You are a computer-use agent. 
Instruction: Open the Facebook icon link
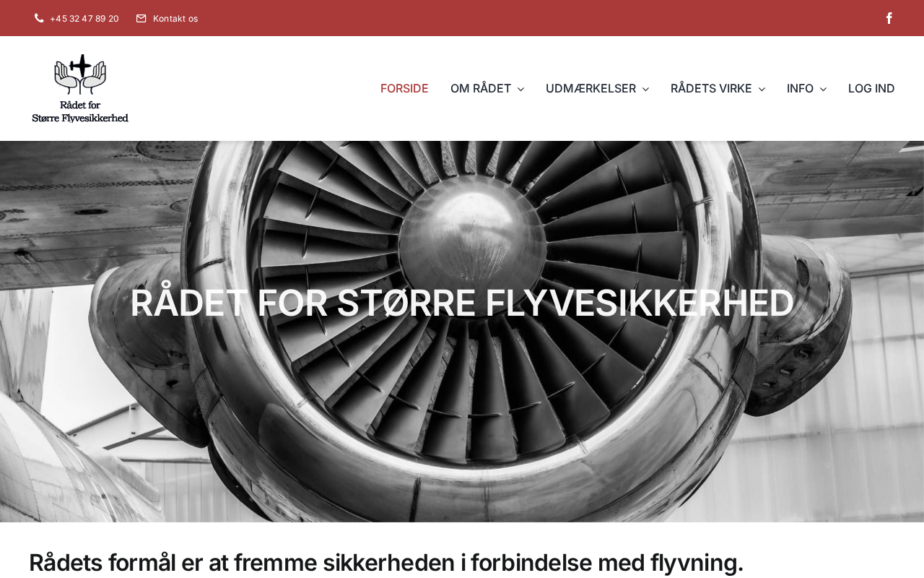[x=889, y=18]
